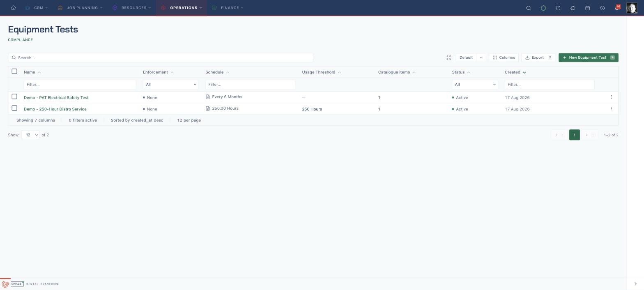Click schedule document icon for Every 6 Months

(x=208, y=97)
